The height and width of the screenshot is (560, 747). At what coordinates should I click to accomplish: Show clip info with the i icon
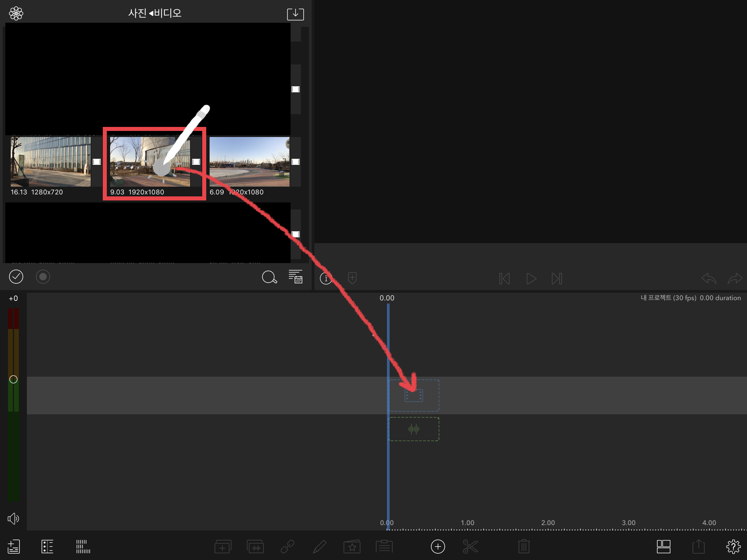point(326,278)
